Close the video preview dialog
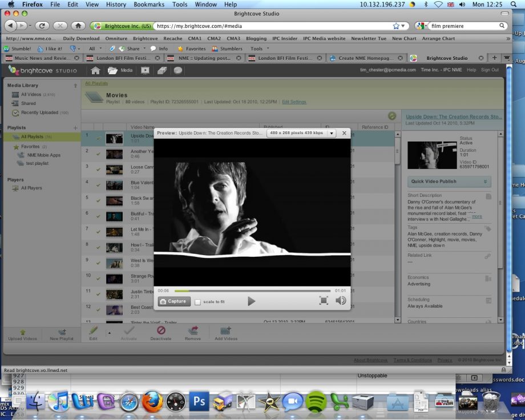Viewport: 525px width, 420px height. click(344, 133)
